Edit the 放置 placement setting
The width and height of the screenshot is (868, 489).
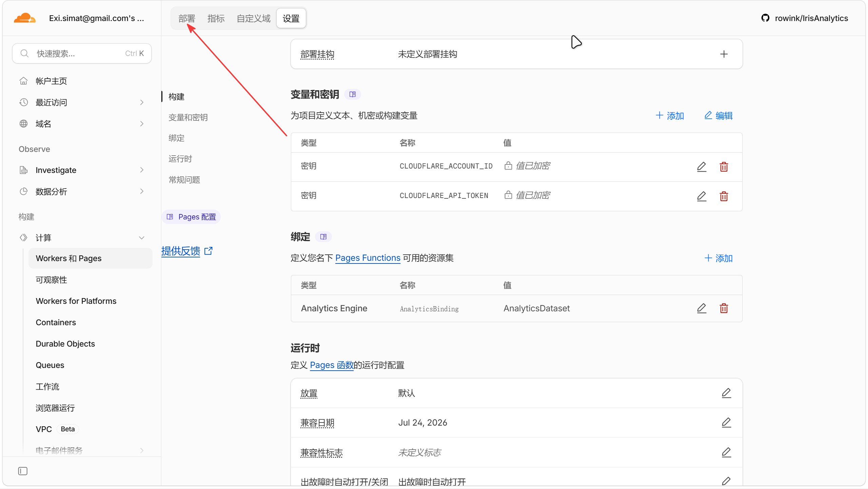coord(726,393)
